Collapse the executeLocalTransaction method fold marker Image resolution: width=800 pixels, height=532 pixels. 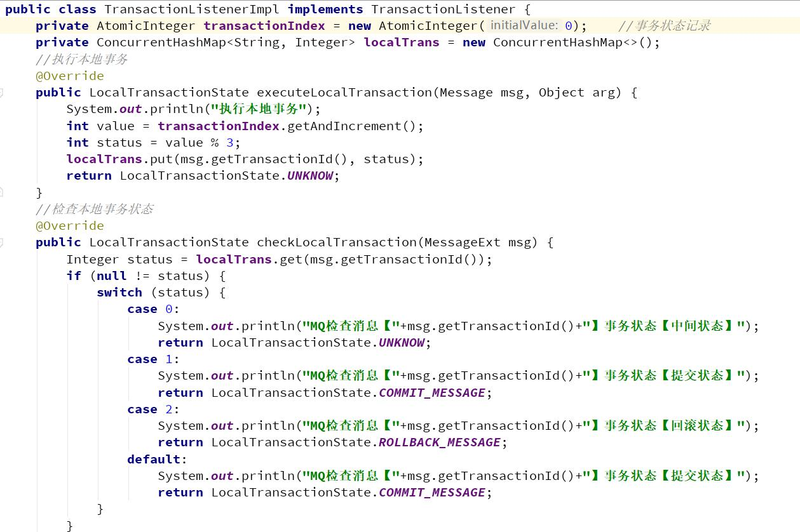[1, 93]
